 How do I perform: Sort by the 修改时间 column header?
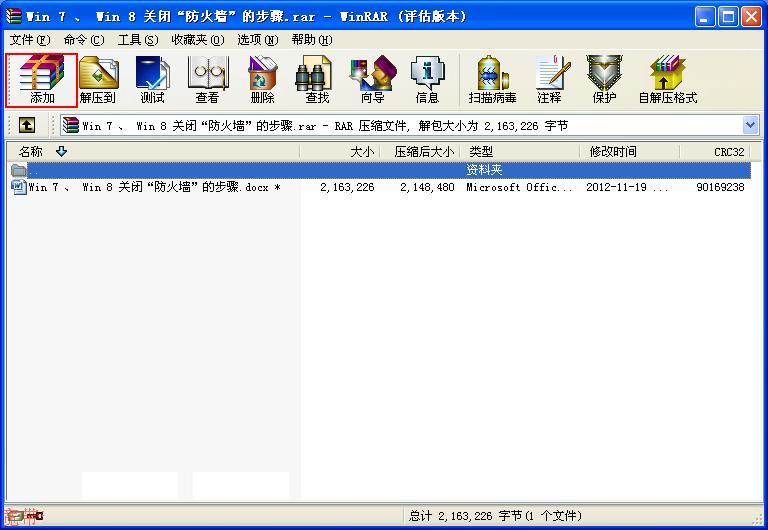pyautogui.click(x=630, y=152)
